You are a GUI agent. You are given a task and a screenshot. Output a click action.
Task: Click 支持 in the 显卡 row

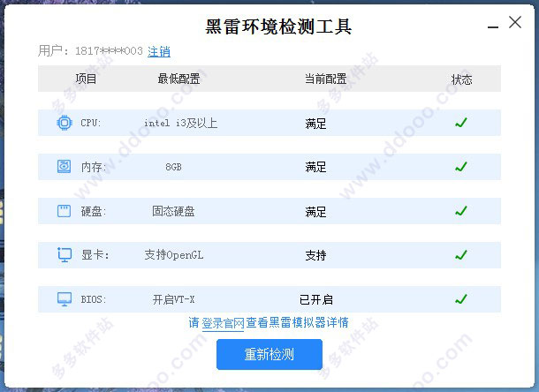click(x=315, y=255)
